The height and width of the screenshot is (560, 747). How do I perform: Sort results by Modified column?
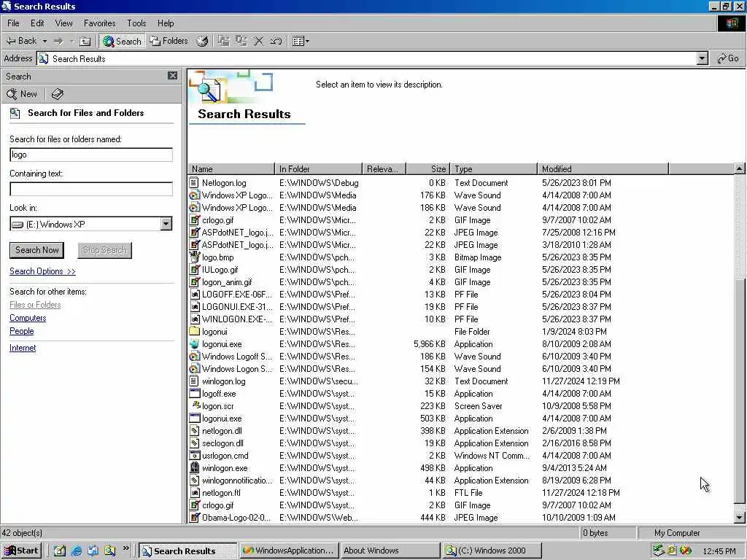pyautogui.click(x=603, y=168)
